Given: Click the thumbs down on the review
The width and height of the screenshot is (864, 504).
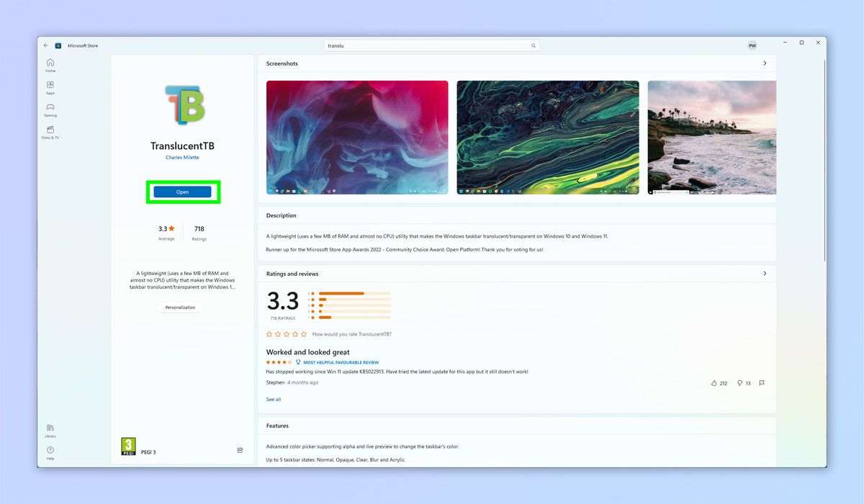Looking at the screenshot, I should [x=740, y=383].
